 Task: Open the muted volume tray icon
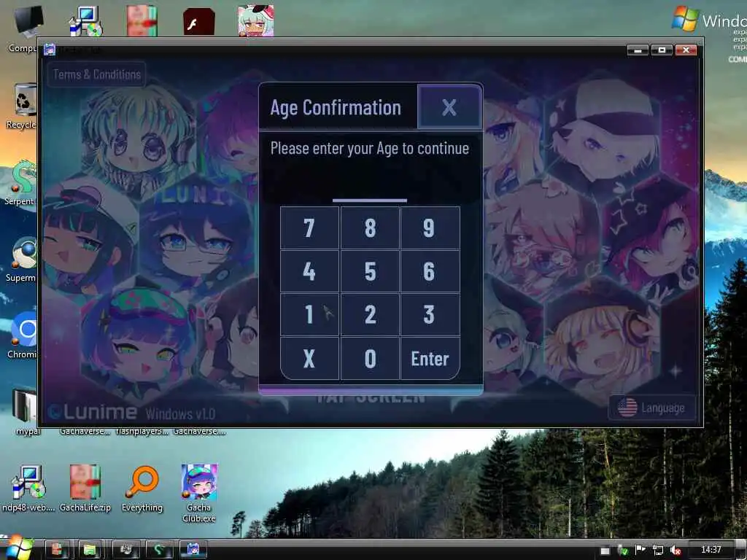tap(676, 550)
